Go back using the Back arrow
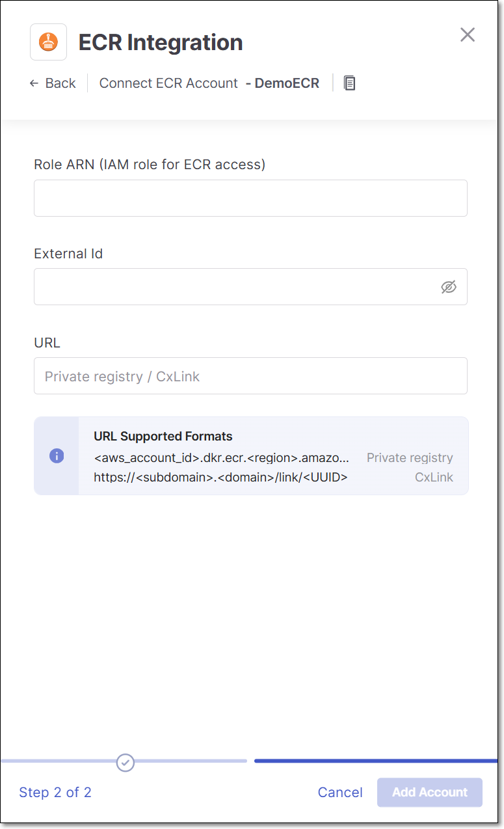The height and width of the screenshot is (829, 504). [x=53, y=83]
